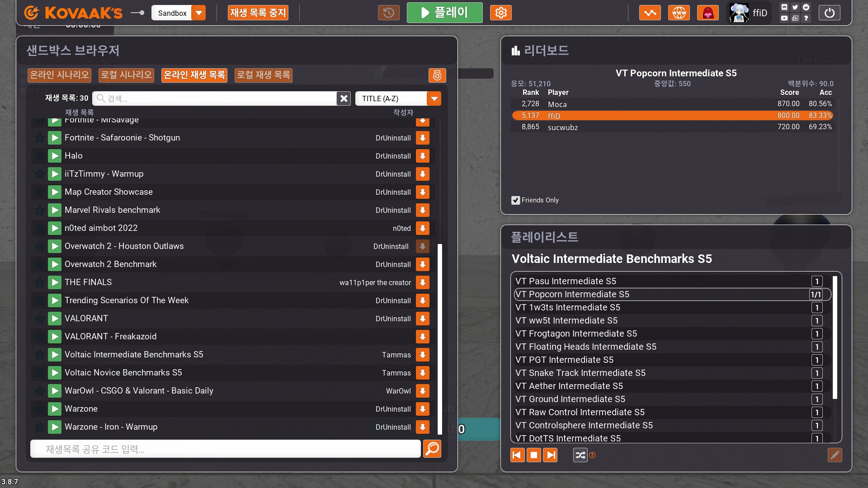Click the settings gear button
This screenshot has height=488, width=868.
500,13
